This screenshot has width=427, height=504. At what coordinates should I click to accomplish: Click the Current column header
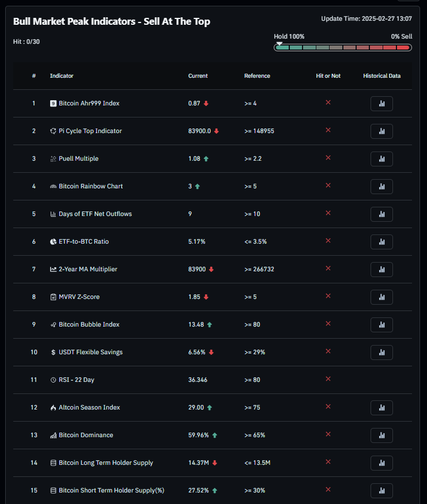coord(198,76)
